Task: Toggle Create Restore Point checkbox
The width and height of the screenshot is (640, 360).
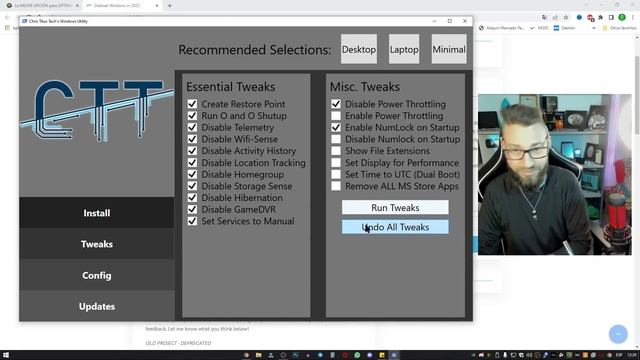Action: pyautogui.click(x=192, y=104)
